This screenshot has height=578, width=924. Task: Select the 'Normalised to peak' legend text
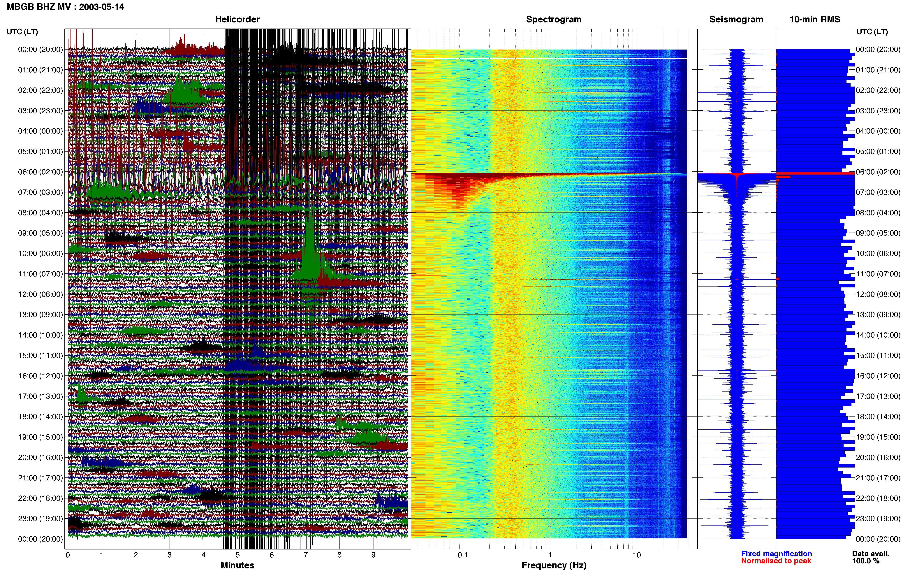(776, 561)
